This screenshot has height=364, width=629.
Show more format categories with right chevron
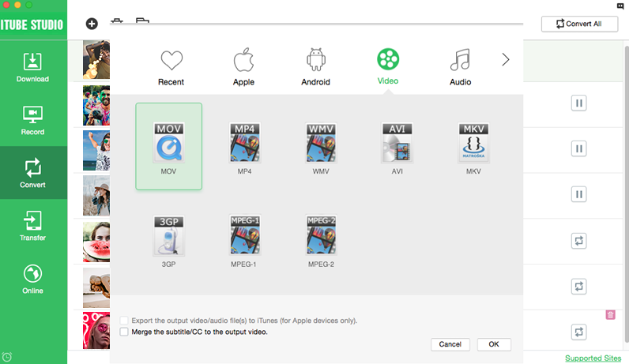(x=506, y=60)
